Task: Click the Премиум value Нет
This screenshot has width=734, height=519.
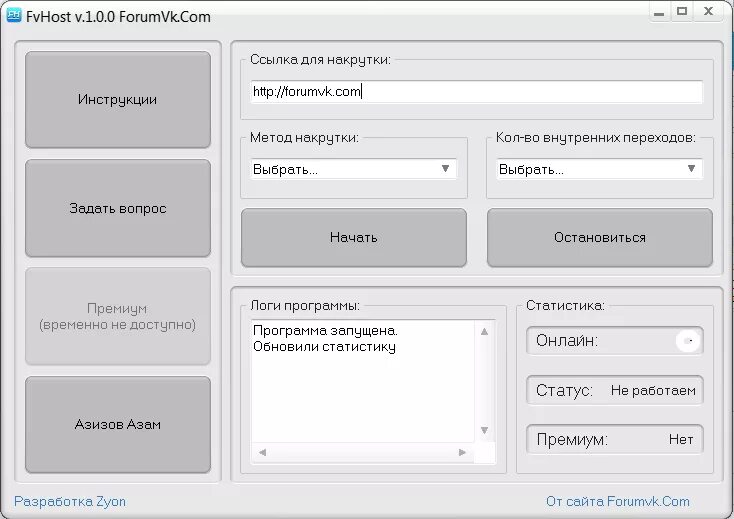Action: tap(681, 439)
